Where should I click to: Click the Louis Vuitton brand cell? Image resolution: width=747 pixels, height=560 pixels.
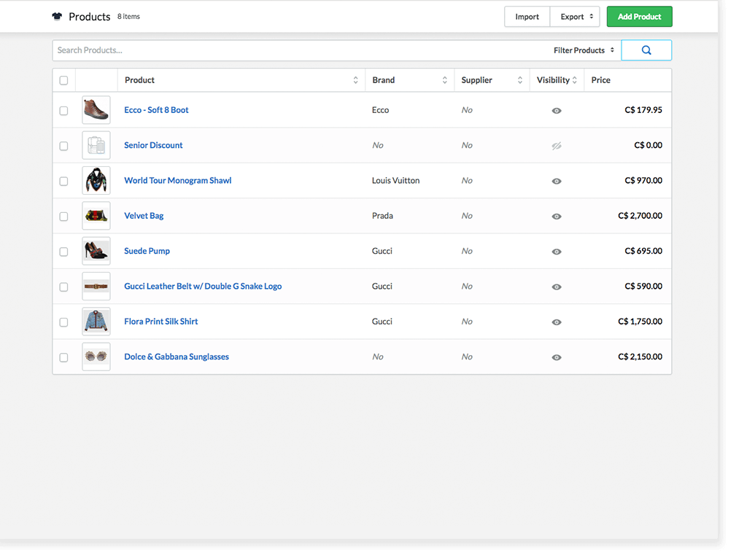[x=396, y=181]
